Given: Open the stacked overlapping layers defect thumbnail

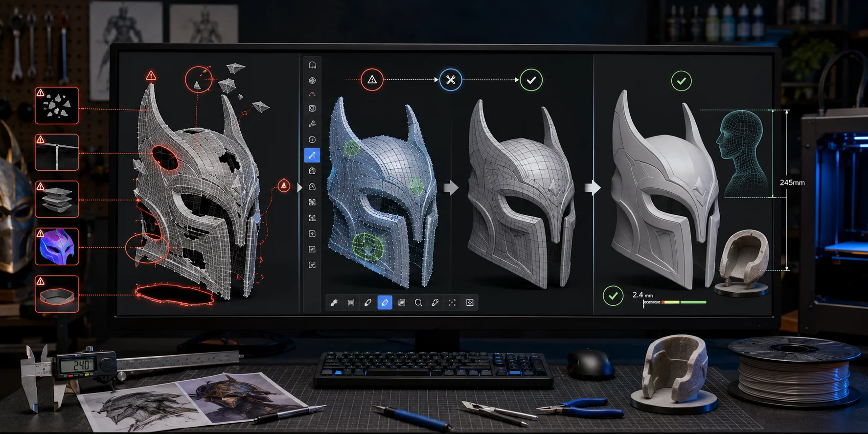Looking at the screenshot, I should [57, 199].
